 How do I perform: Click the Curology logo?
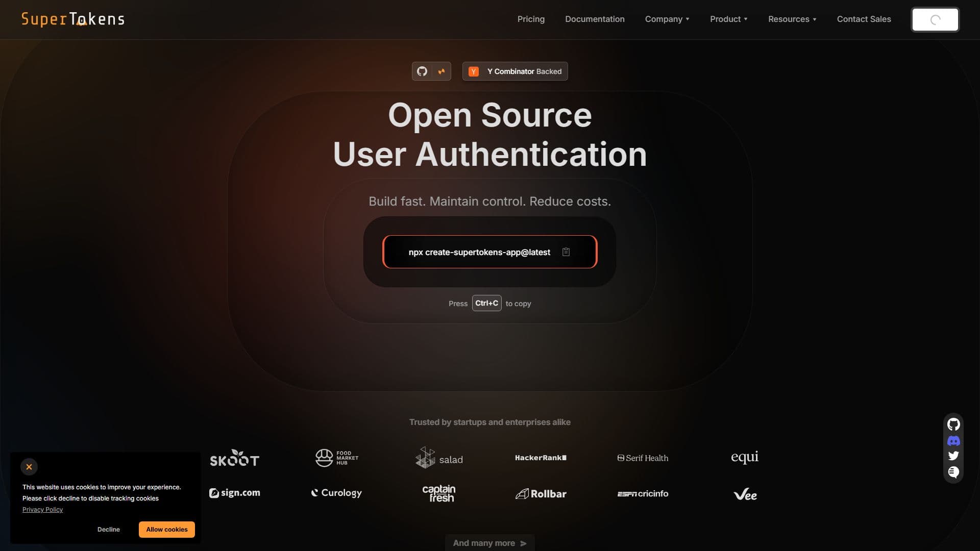(x=337, y=493)
